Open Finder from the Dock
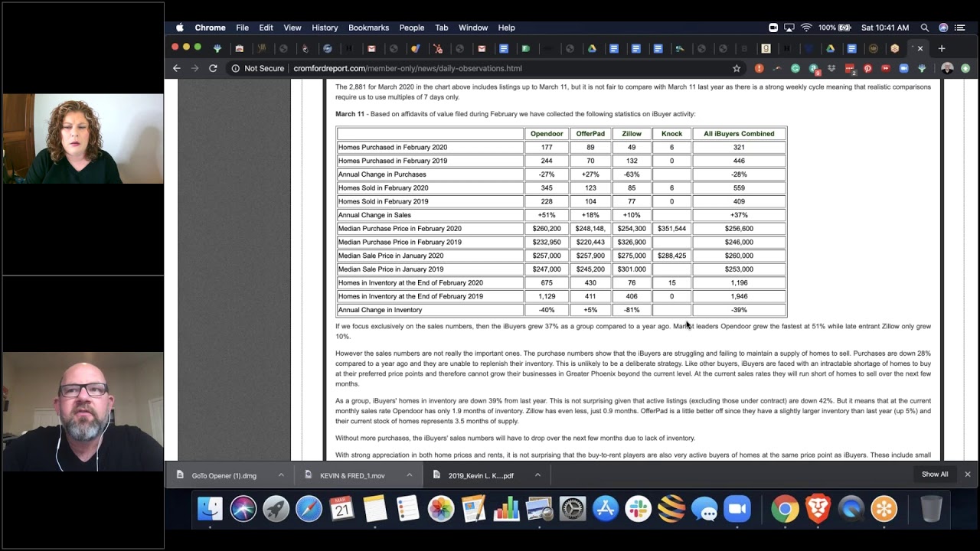 click(210, 509)
